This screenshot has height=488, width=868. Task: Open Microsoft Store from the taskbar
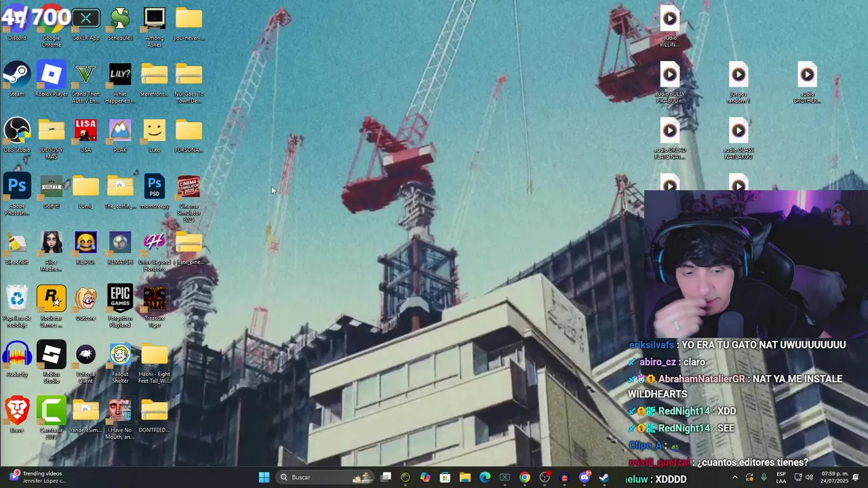445,477
